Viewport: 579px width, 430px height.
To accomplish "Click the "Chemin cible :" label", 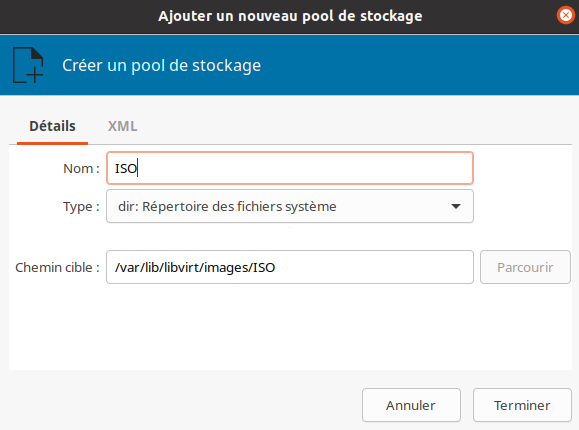I will [x=57, y=267].
